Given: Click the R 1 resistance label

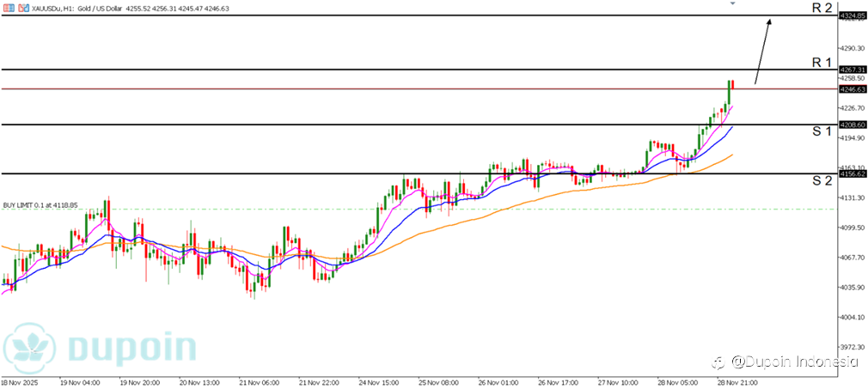Looking at the screenshot, I should 822,62.
